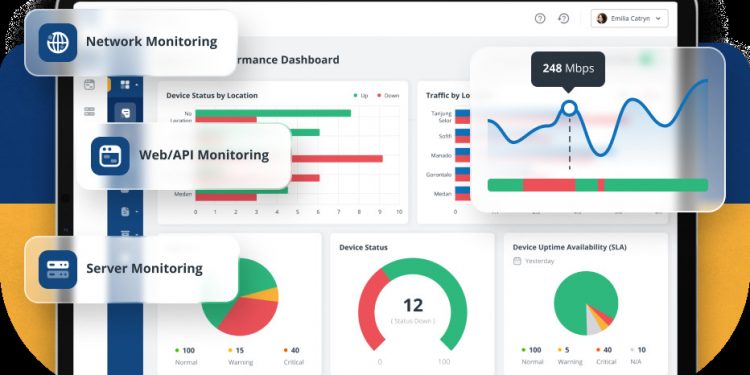The width and height of the screenshot is (750, 375).
Task: Select the Server Monitoring card
Action: pyautogui.click(x=131, y=269)
